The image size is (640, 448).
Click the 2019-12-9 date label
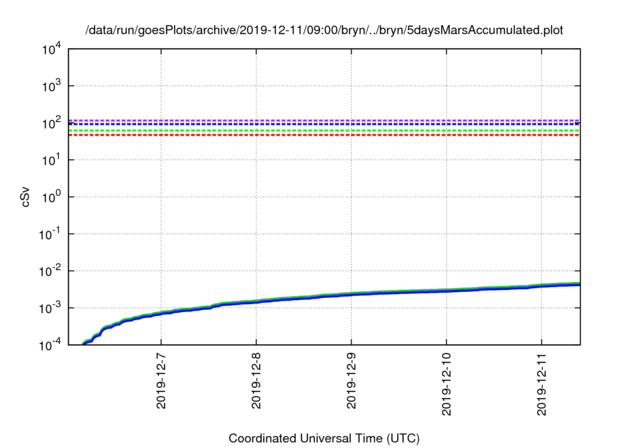click(x=351, y=381)
